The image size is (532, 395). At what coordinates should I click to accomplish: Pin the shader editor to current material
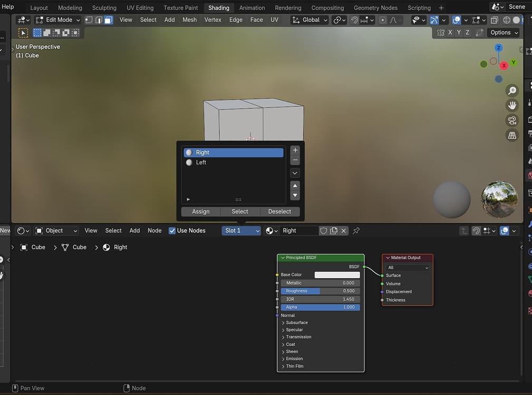pos(356,231)
